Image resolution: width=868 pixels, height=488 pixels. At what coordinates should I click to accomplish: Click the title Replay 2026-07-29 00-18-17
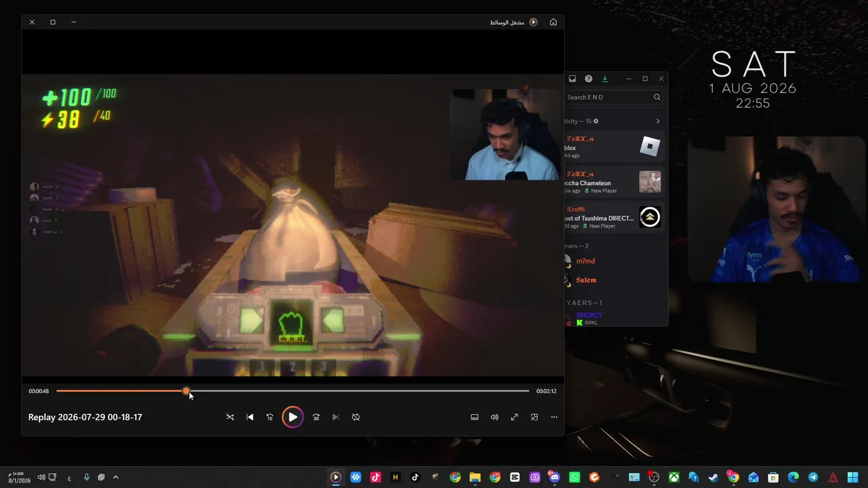85,417
